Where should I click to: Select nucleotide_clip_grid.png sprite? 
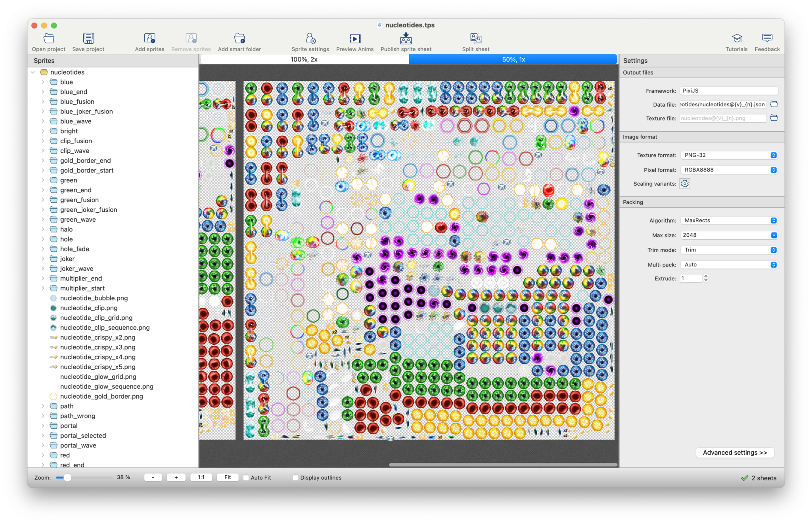[96, 318]
